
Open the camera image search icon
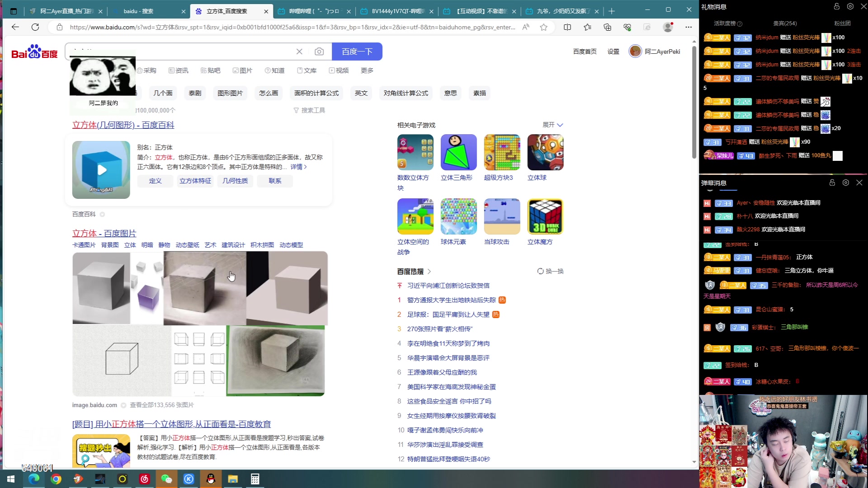pyautogui.click(x=319, y=52)
